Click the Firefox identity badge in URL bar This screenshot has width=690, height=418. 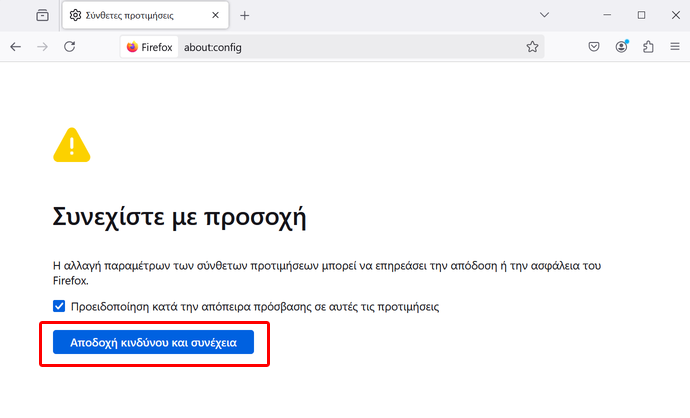[x=149, y=47]
